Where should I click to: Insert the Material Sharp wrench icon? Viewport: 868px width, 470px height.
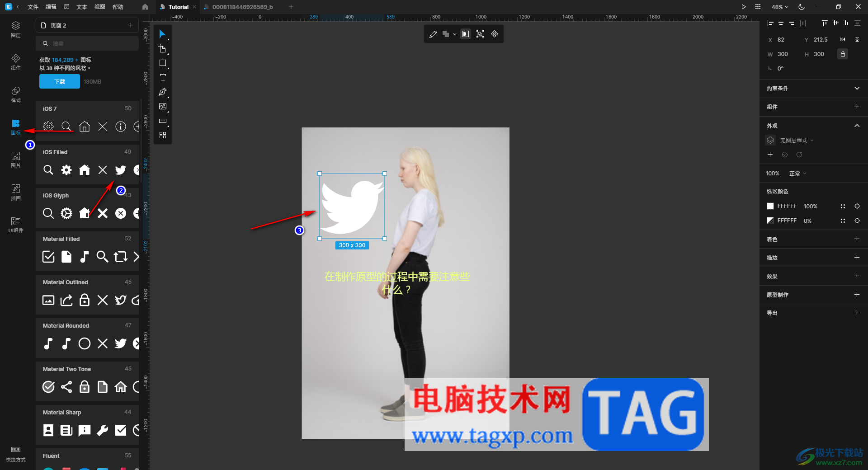click(x=103, y=430)
